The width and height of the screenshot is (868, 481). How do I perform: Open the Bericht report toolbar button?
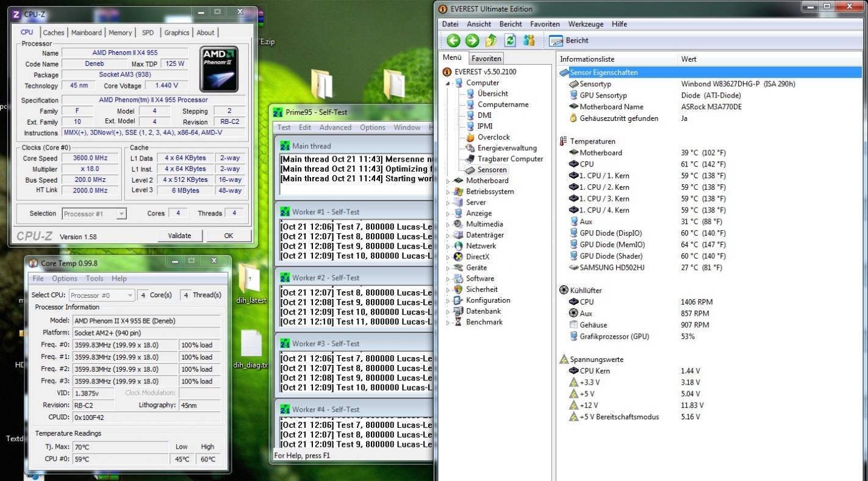pyautogui.click(x=569, y=40)
